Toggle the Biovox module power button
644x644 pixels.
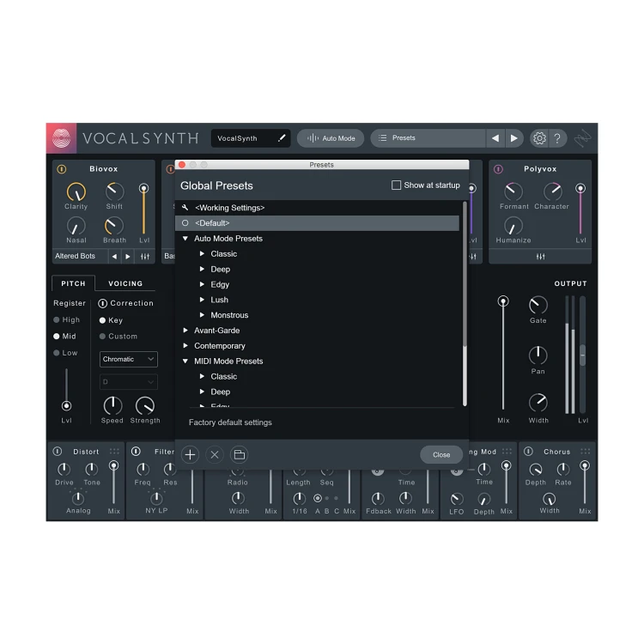pyautogui.click(x=62, y=169)
